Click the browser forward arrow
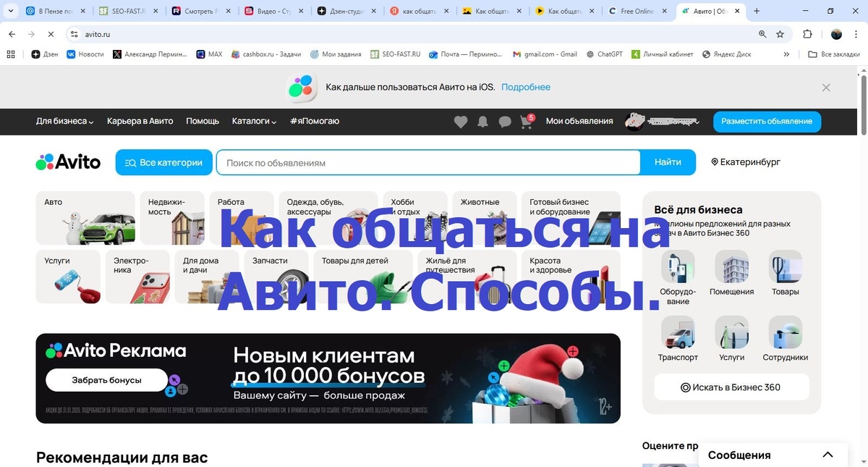 31,34
